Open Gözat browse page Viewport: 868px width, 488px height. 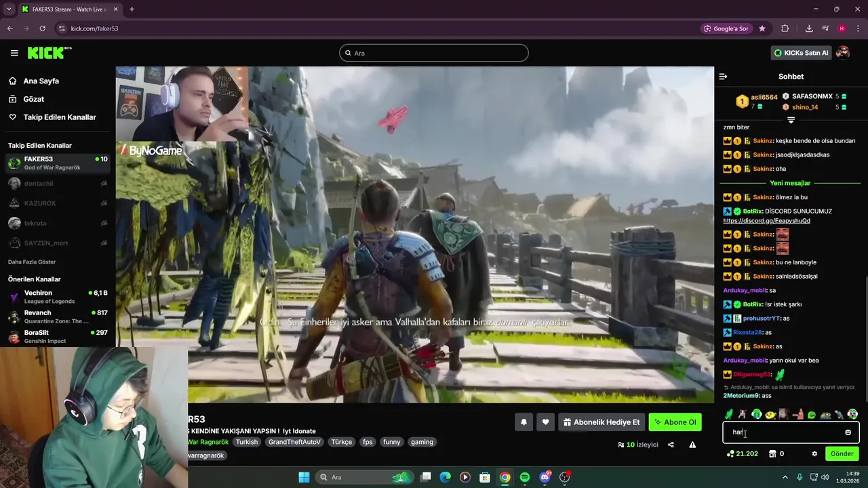pos(34,99)
